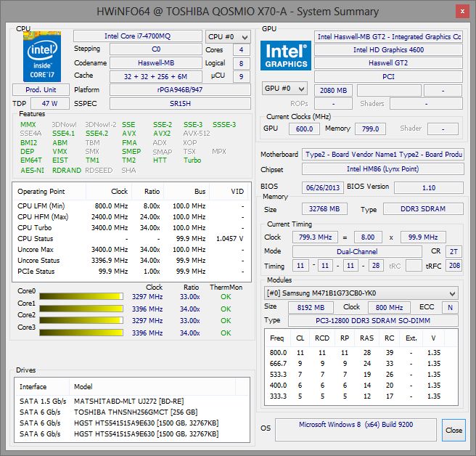Click the Intel Core i7-4700MQ name field
The width and height of the screenshot is (476, 456).
coord(138,36)
